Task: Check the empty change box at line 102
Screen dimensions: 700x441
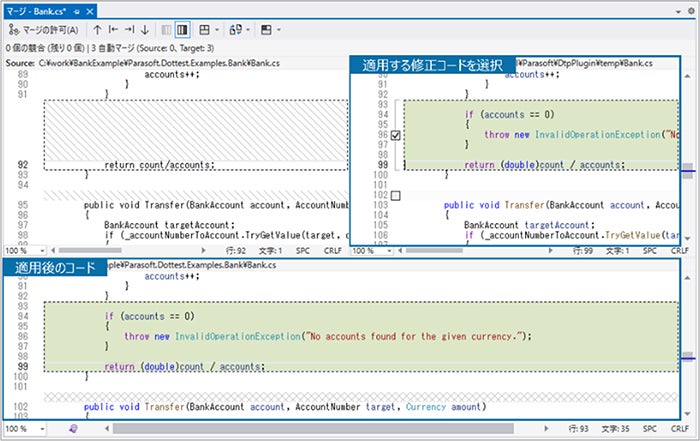Action: (397, 195)
